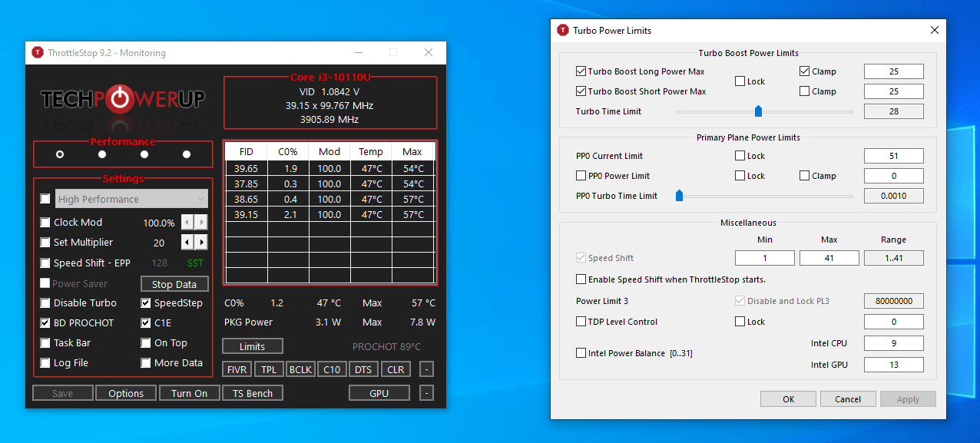
Task: Enable Speed Shift when ThrottleStop starts
Action: click(x=581, y=279)
